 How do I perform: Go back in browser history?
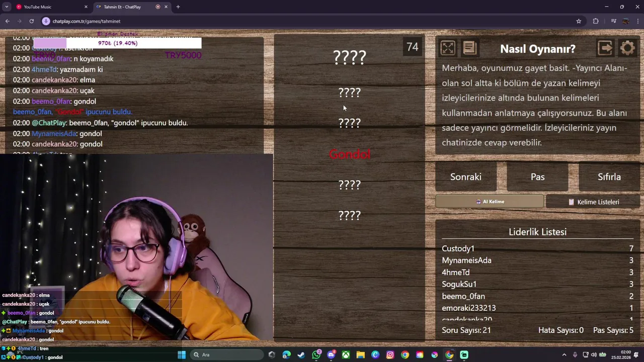click(x=8, y=21)
